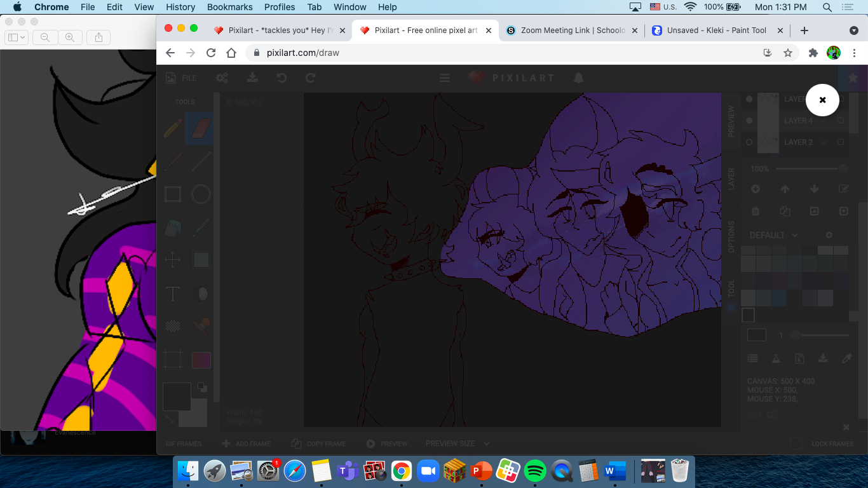Select the Line tool

coord(201,161)
